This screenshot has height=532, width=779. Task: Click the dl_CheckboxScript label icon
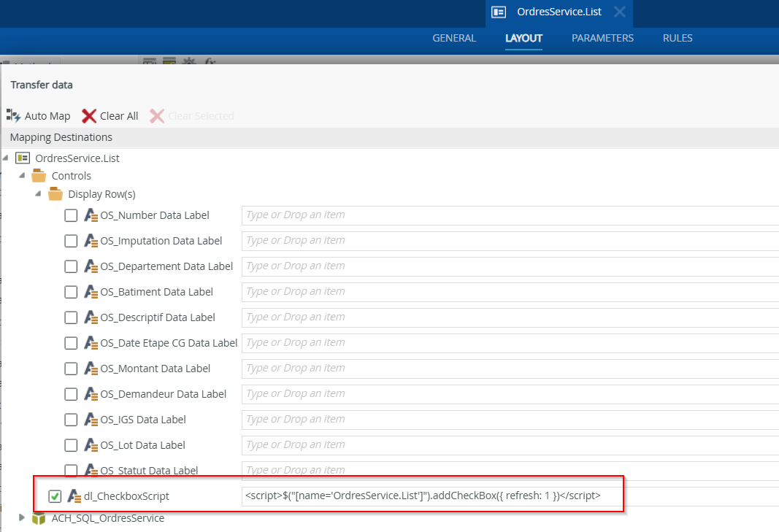pos(74,496)
